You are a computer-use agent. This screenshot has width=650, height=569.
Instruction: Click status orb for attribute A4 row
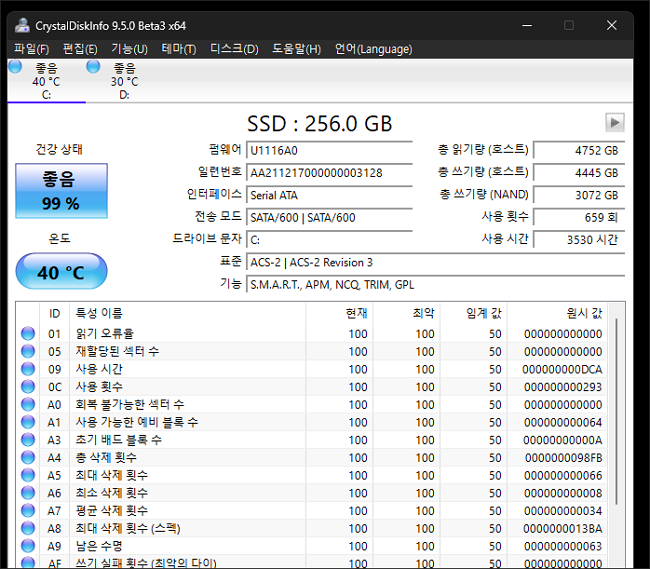tap(28, 458)
